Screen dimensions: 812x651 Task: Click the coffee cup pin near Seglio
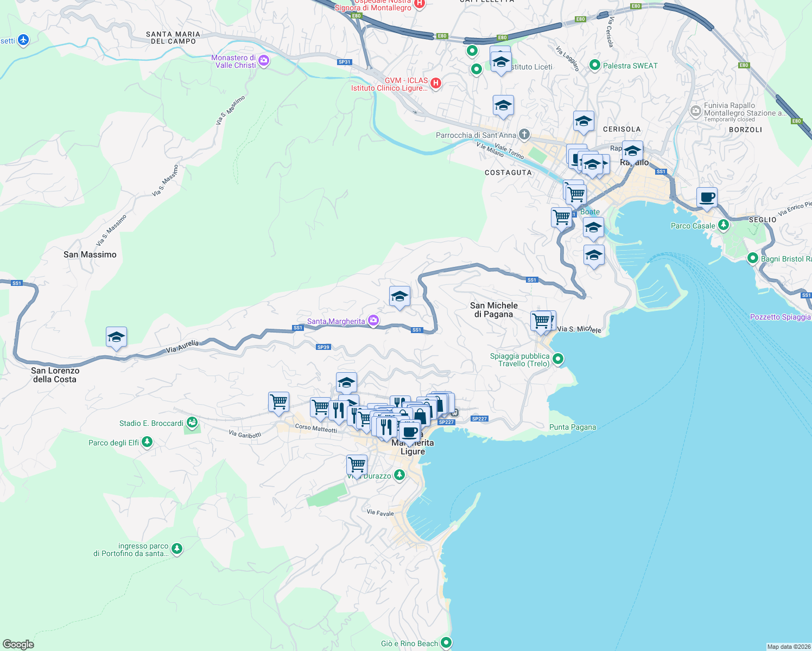(707, 198)
